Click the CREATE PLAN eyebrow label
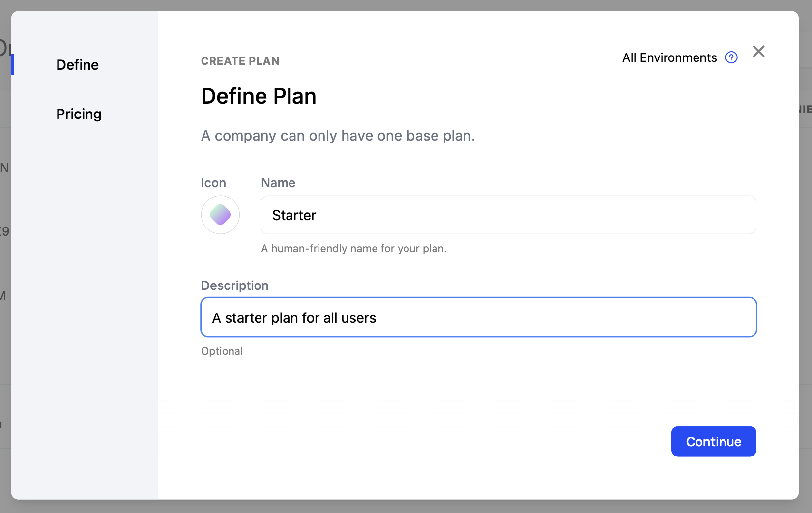The height and width of the screenshot is (513, 812). point(240,61)
